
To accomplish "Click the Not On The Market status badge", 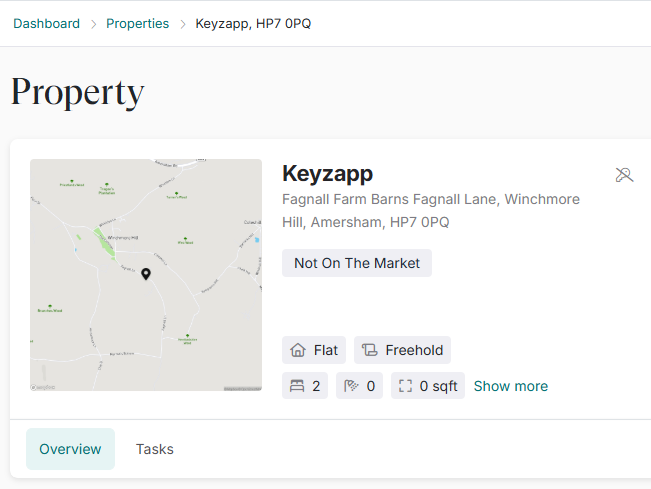I will [357, 263].
